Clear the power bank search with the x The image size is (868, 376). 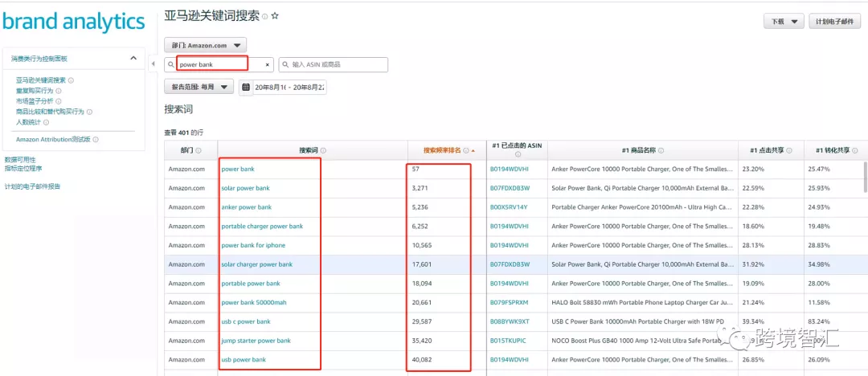[x=268, y=65]
